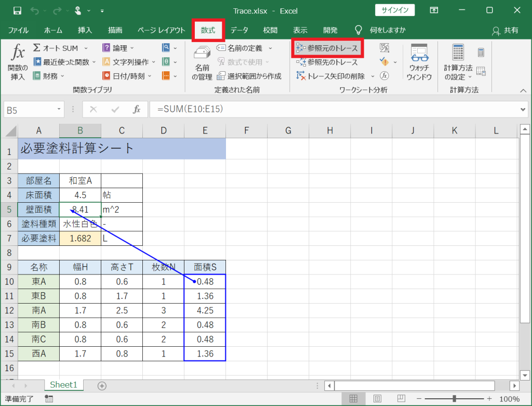This screenshot has width=532, height=406.
Task: Switch to Page Break Preview icon
Action: (x=401, y=399)
